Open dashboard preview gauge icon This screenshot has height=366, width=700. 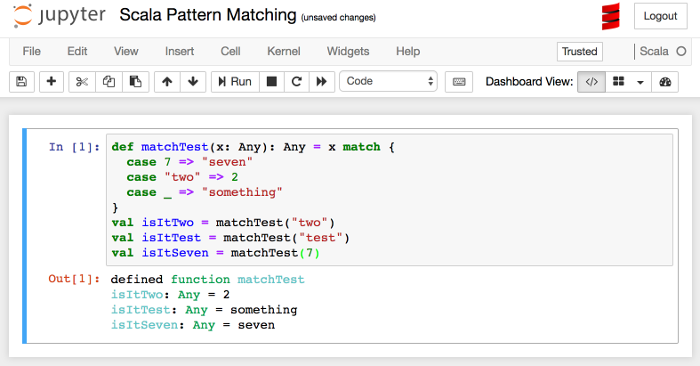point(665,82)
